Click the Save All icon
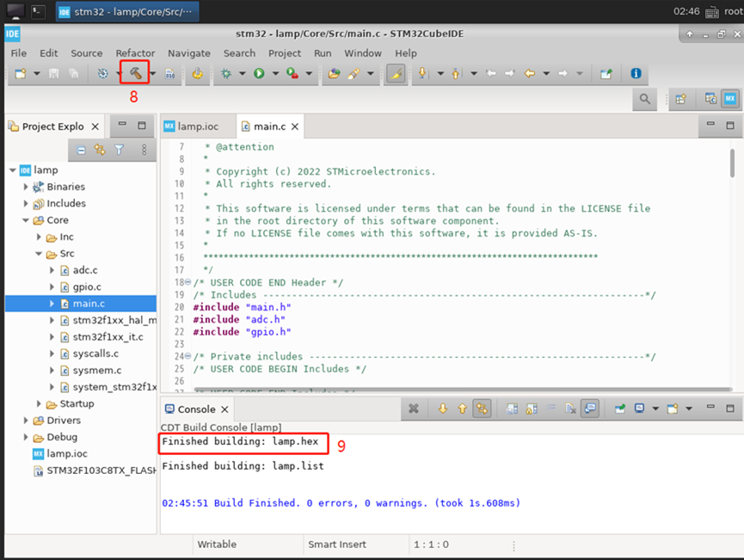744x560 pixels. point(74,74)
